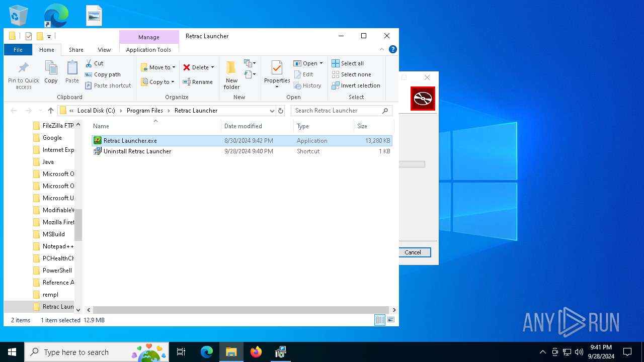644x362 pixels.
Task: Switch to the Home tab
Action: pyautogui.click(x=47, y=50)
